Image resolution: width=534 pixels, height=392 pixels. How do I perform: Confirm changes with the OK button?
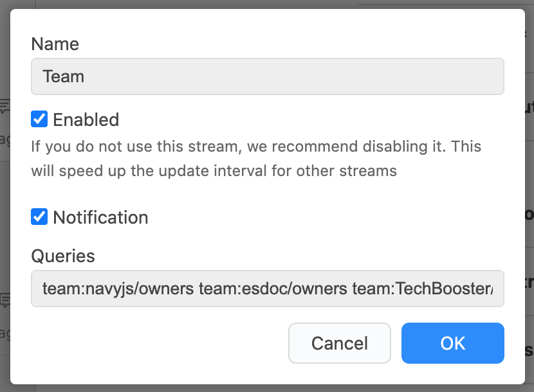(x=452, y=343)
